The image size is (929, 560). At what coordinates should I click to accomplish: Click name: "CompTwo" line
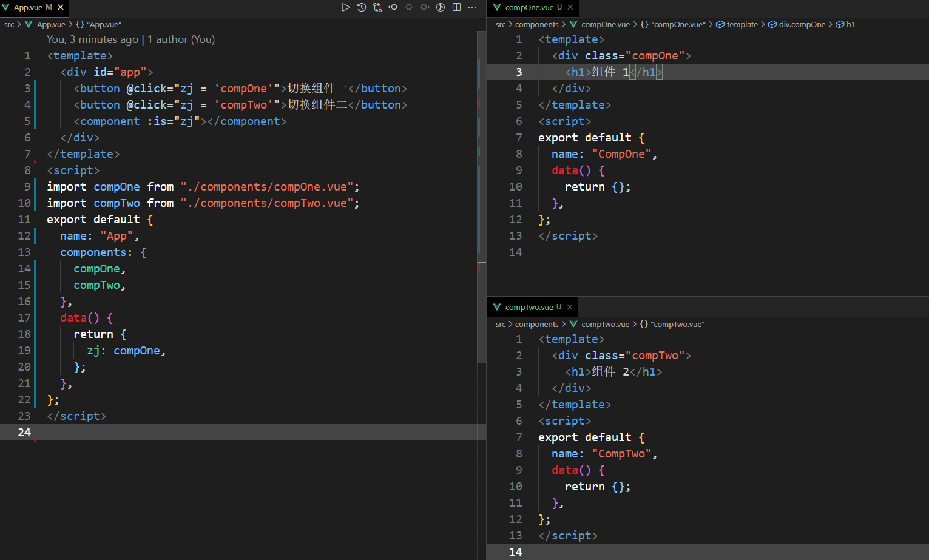[604, 454]
